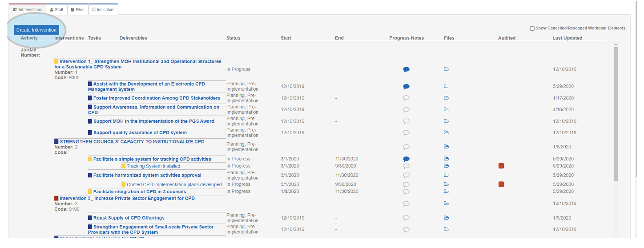Open files folder for PGS Award task
Screen dimensions: 644x248
coord(447,121)
